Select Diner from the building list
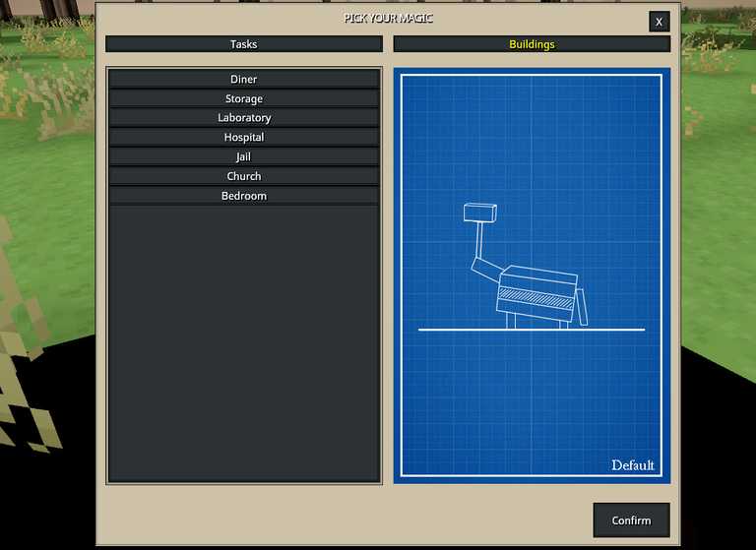The image size is (756, 550). [x=244, y=79]
